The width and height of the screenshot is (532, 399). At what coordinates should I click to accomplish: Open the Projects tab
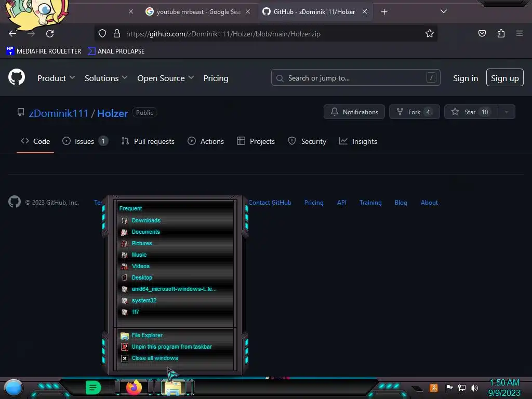click(256, 141)
